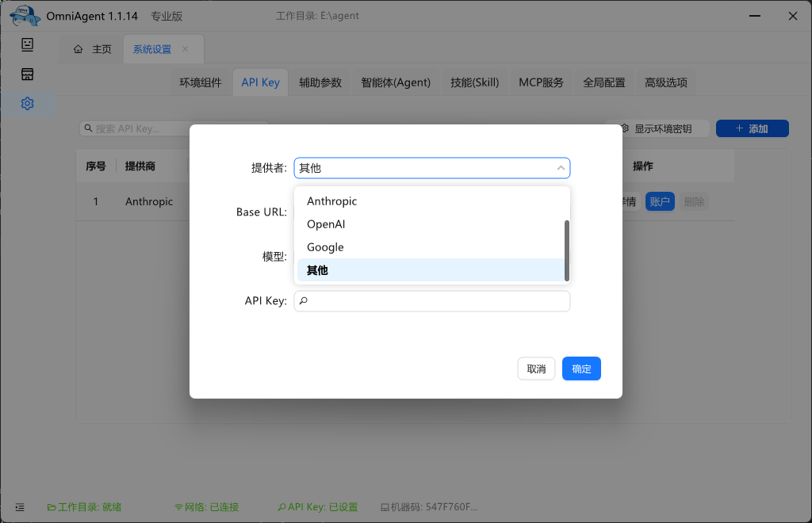The height and width of the screenshot is (523, 812).
Task: Choose OpenAI in the provider dropdown
Action: pyautogui.click(x=326, y=224)
